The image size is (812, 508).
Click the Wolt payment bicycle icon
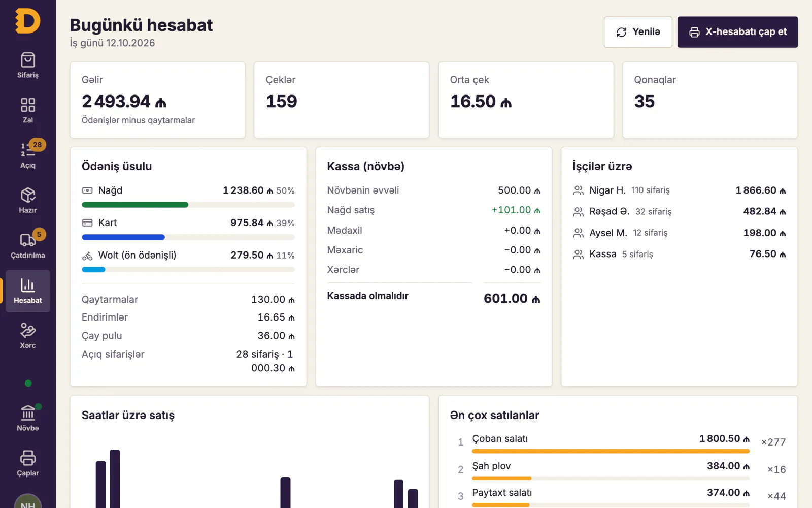[x=87, y=256]
